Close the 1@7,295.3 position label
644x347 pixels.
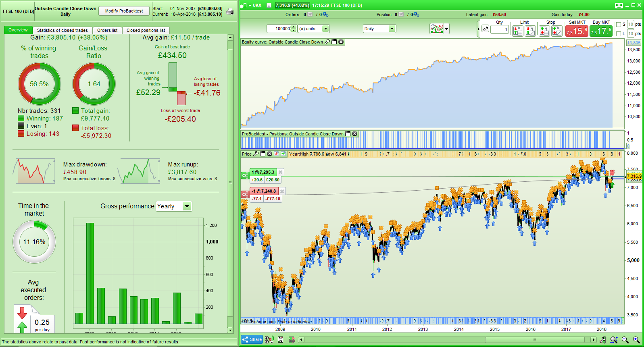pos(281,172)
